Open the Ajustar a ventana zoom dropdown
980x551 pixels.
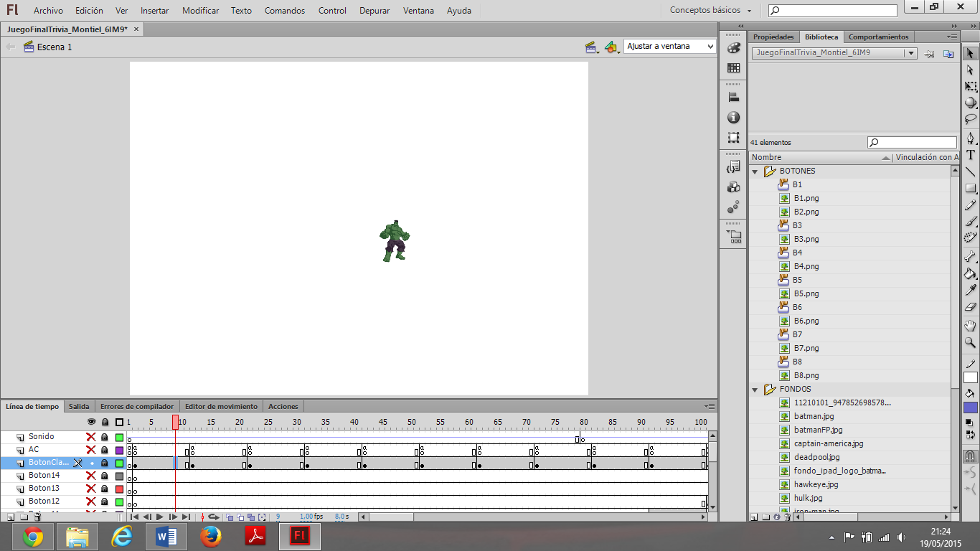click(670, 46)
